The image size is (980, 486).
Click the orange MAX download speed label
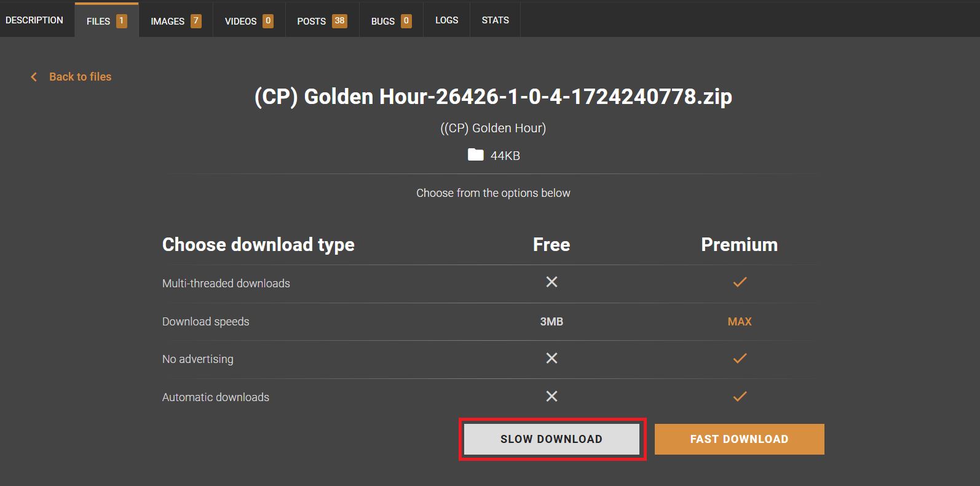pos(740,322)
